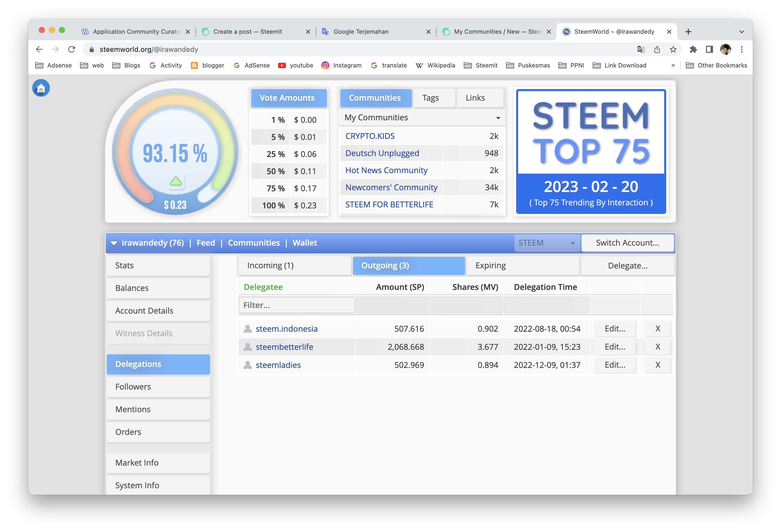Bookmark page with star icon

(673, 49)
